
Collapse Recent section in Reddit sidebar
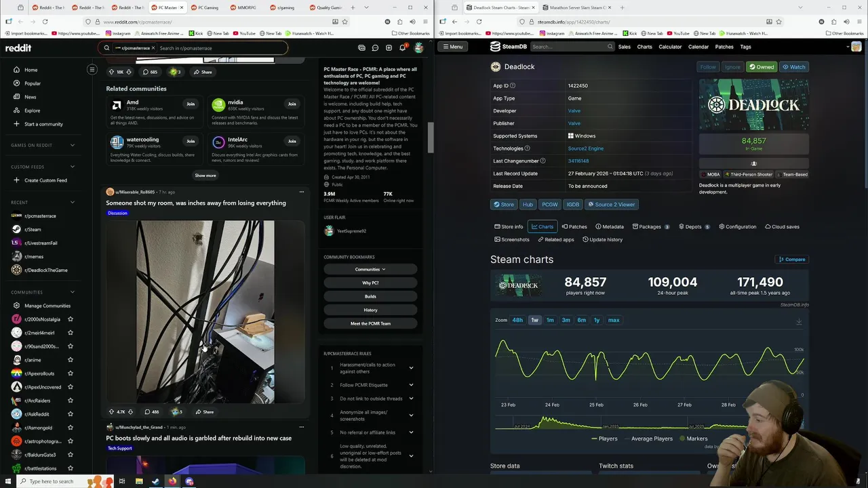tap(73, 202)
